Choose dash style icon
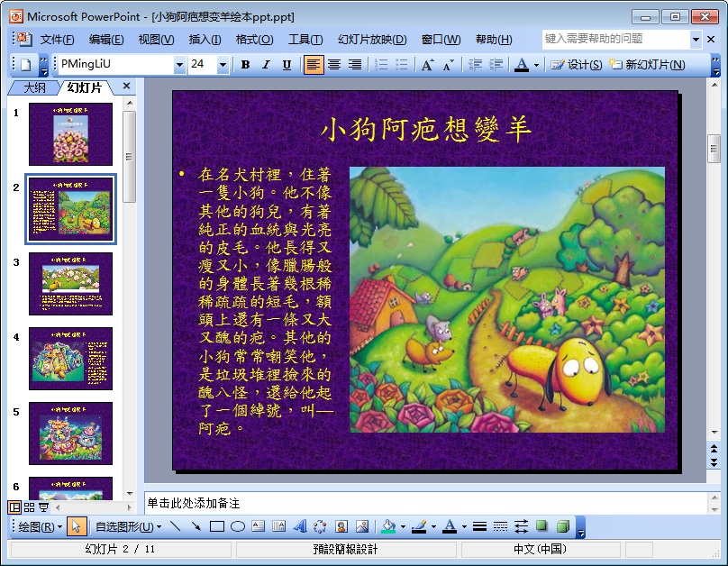Viewport: 728px width, 566px height. [x=500, y=526]
